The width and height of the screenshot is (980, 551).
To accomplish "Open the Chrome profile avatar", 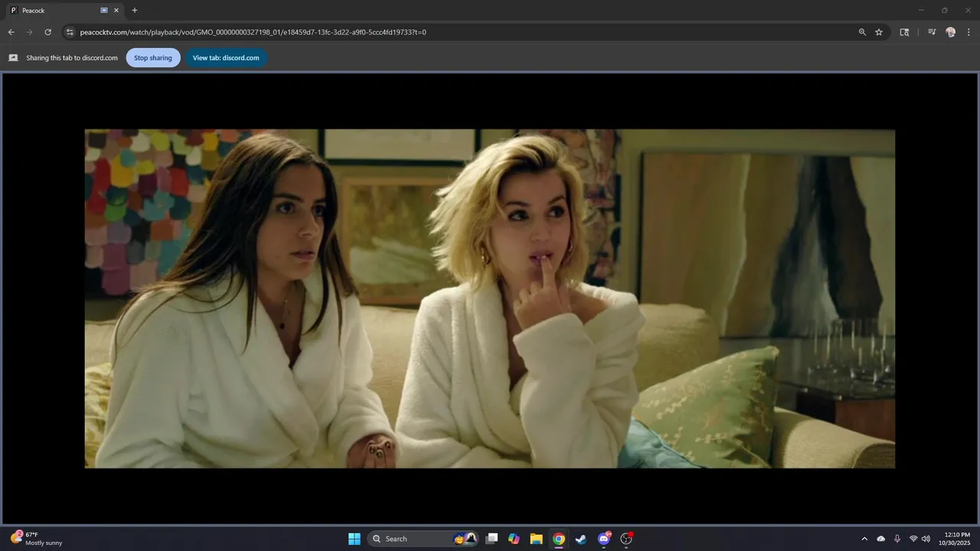I will 950,32.
